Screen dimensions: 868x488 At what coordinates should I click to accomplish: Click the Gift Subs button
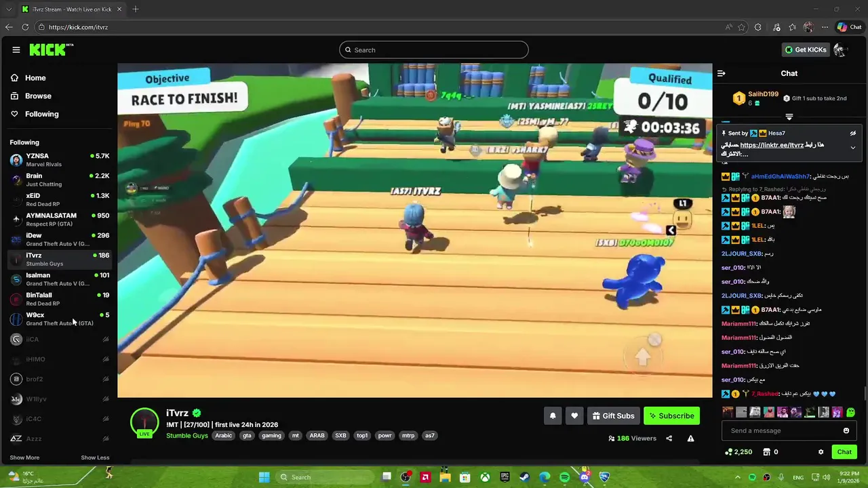pyautogui.click(x=613, y=415)
